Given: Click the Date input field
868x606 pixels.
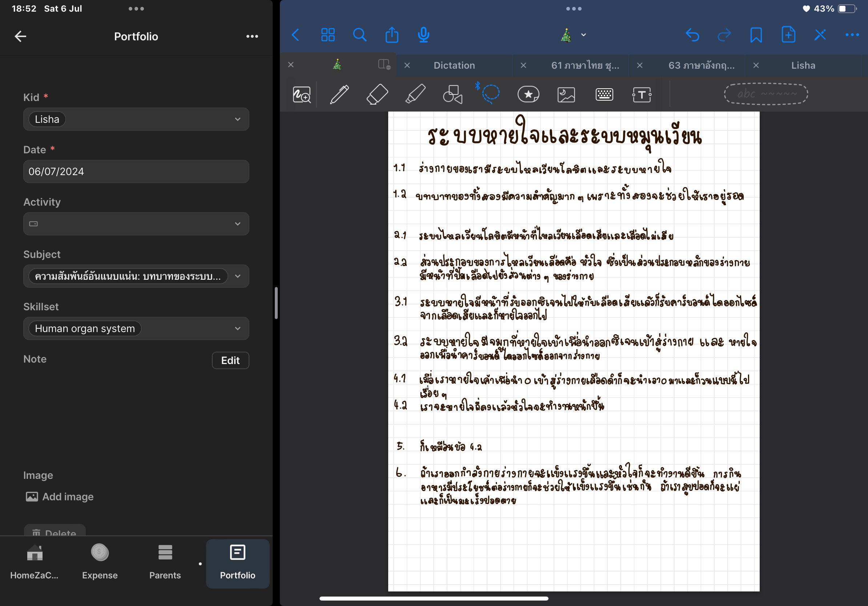Looking at the screenshot, I should [x=136, y=171].
